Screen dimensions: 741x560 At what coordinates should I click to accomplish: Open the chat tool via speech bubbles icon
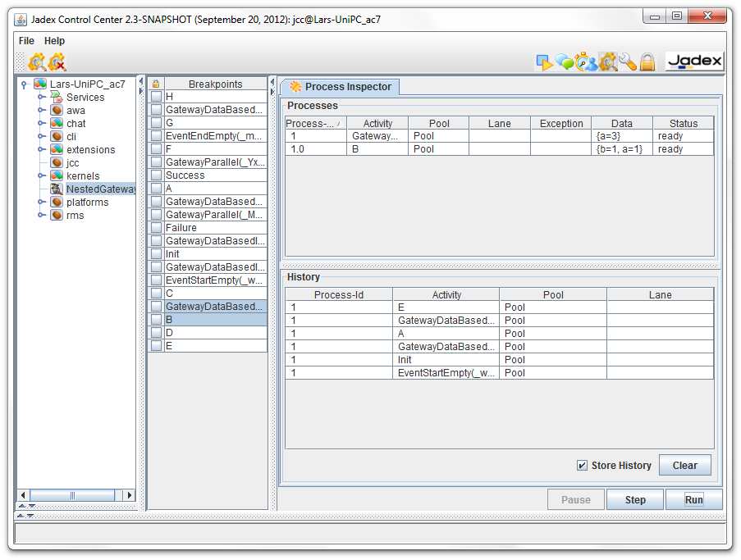click(563, 61)
